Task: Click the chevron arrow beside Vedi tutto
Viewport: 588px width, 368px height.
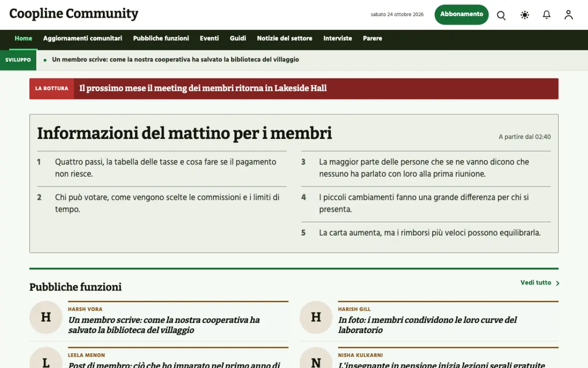Action: 558,283
